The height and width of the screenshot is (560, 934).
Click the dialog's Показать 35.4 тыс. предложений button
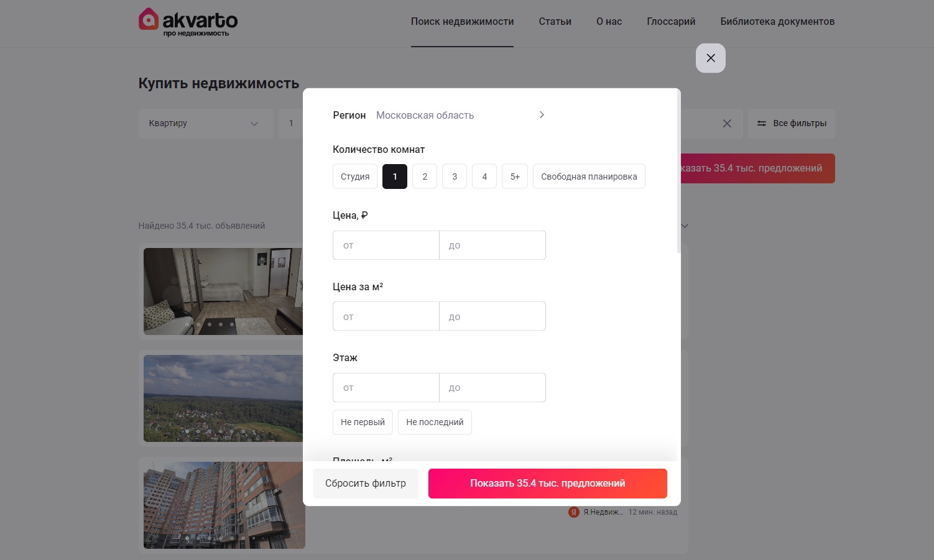coord(548,484)
